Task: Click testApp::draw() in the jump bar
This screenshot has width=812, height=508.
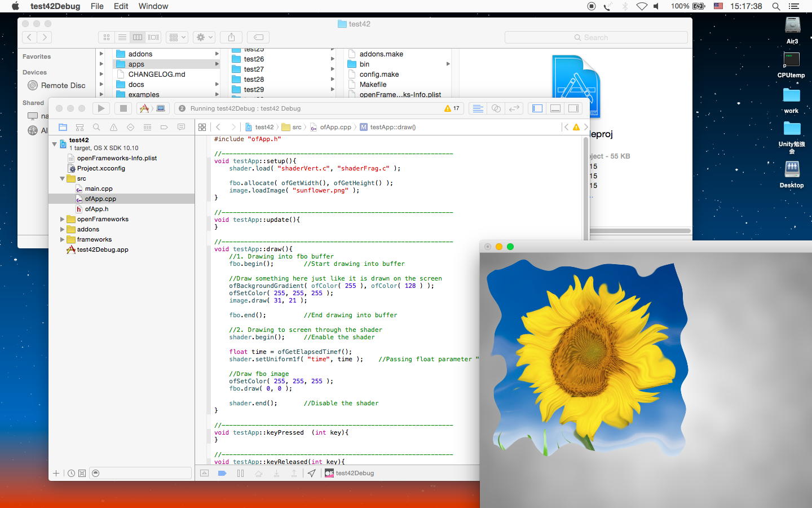Action: [x=392, y=127]
